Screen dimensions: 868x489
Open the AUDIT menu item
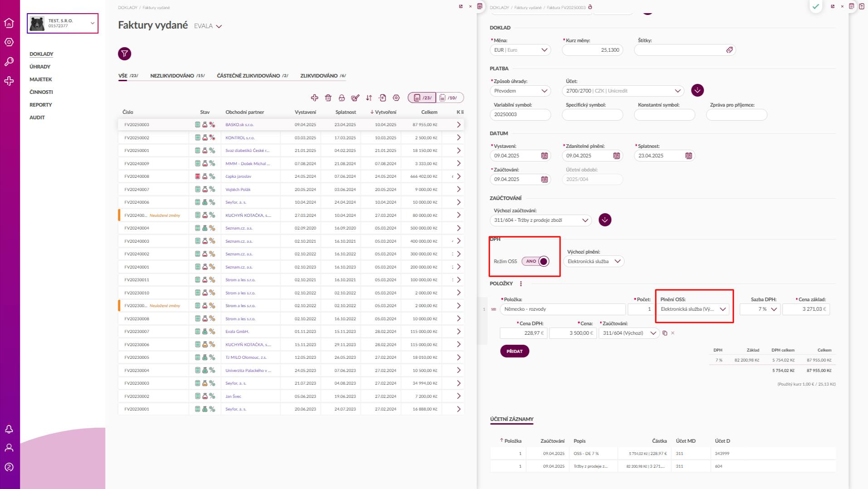(x=37, y=117)
